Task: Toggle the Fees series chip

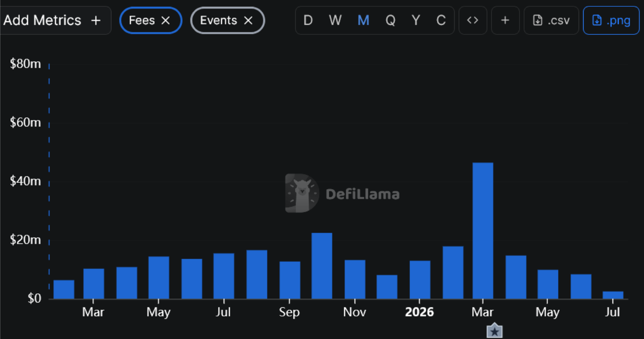Action: click(142, 20)
